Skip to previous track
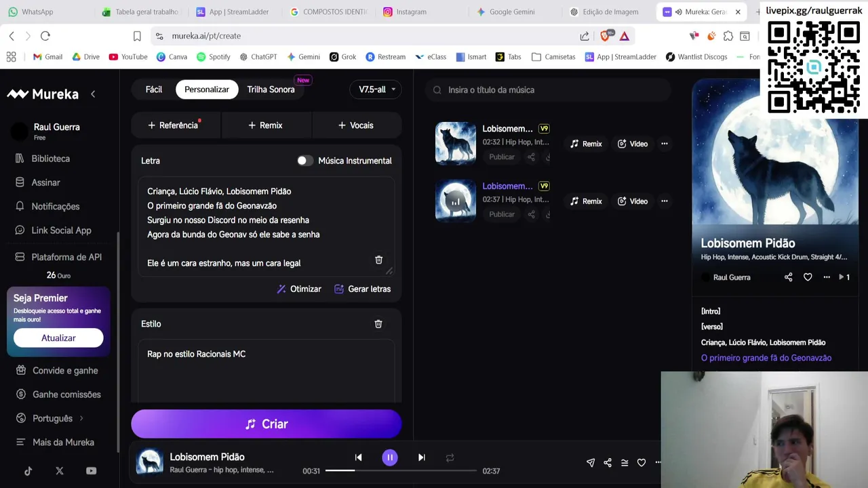The height and width of the screenshot is (488, 868). click(x=359, y=457)
